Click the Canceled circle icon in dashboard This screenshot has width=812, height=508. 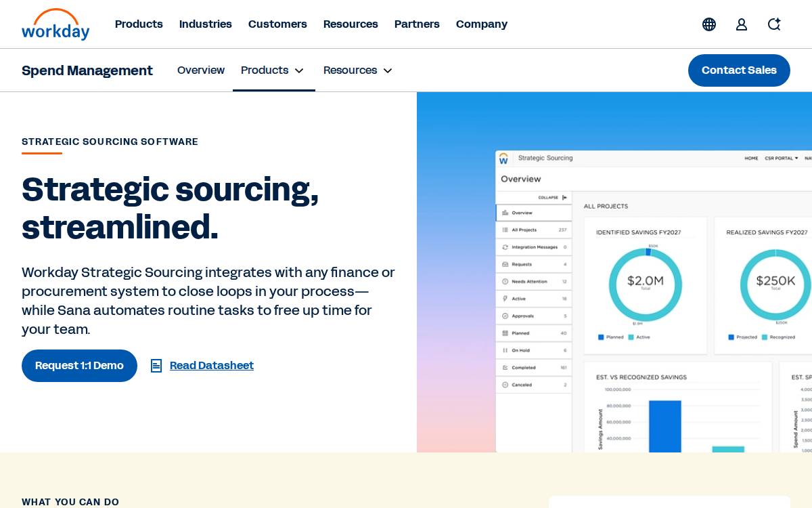point(505,385)
